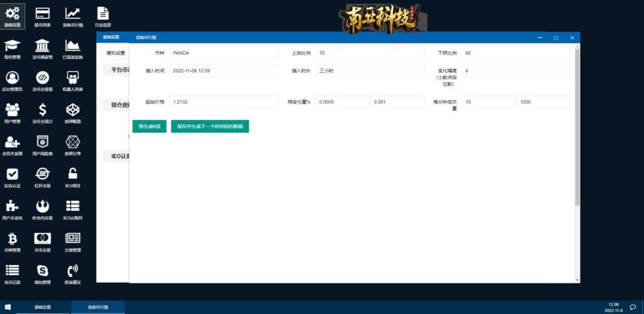The image size is (644, 314).
Task: Click the 2022-11-08 12:09 time field
Action: pos(223,71)
